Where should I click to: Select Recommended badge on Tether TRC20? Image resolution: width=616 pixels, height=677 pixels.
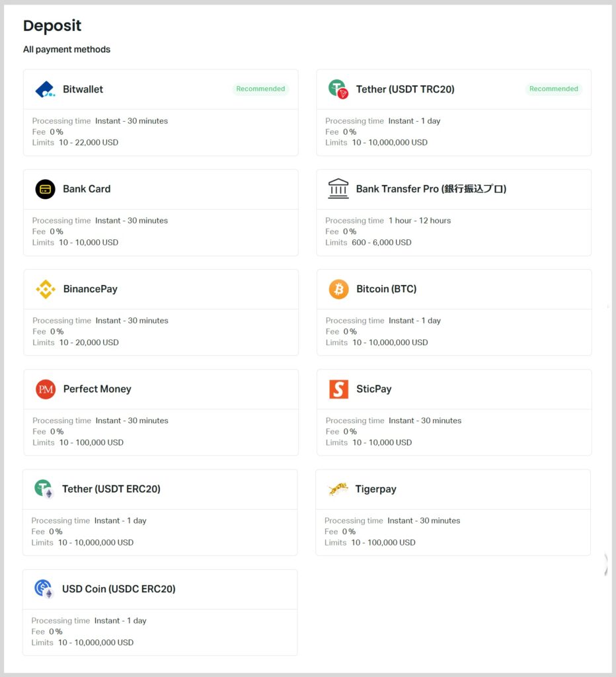coord(553,89)
